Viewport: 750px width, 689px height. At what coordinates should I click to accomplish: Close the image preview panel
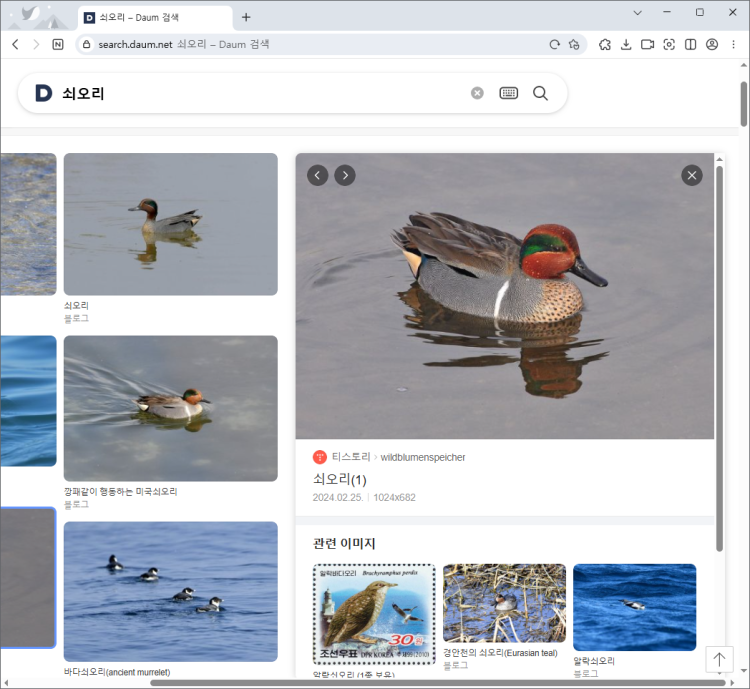click(x=692, y=175)
